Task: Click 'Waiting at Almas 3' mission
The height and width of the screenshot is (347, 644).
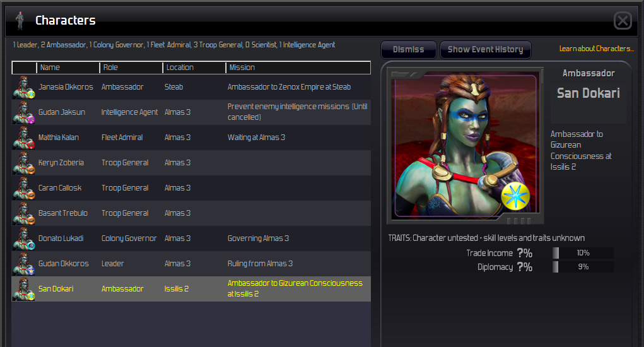Action: [x=256, y=138]
